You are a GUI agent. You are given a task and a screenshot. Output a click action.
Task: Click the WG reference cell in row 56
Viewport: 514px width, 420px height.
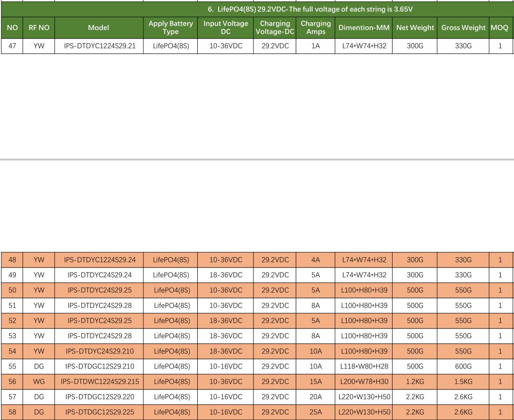(x=39, y=382)
